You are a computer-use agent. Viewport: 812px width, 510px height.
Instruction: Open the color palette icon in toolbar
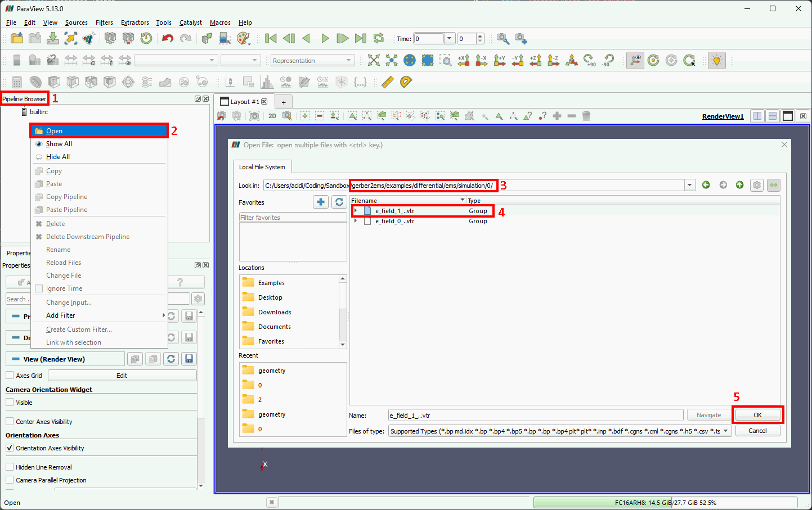coord(243,38)
